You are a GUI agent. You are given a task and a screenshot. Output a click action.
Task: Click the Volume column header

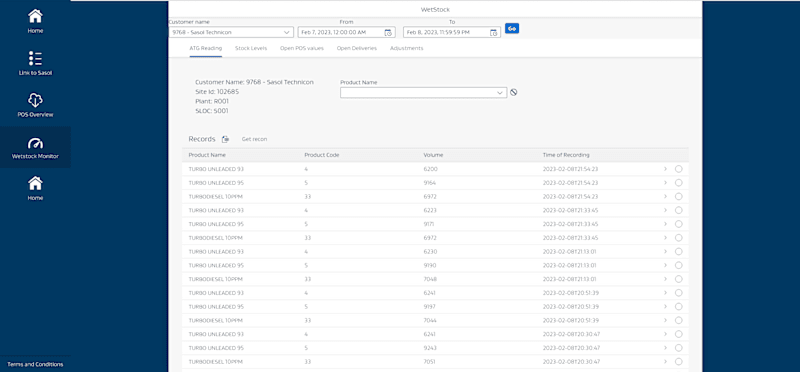tap(433, 155)
